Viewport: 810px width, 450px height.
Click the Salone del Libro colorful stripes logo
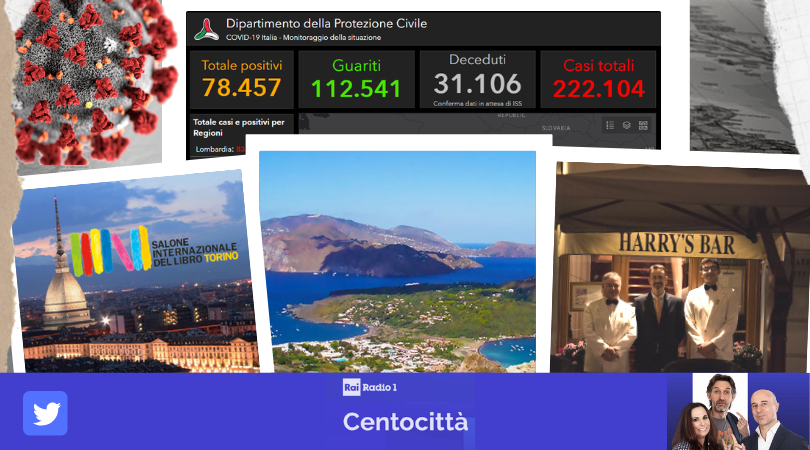tap(110, 252)
